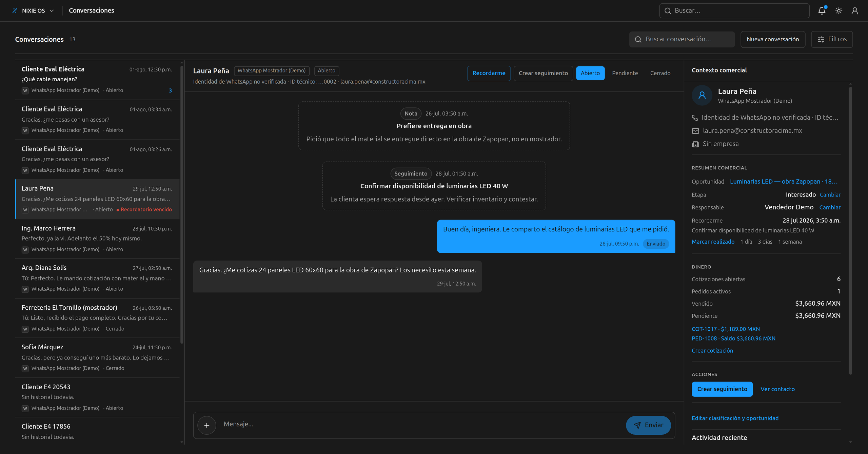Open the Cliente E4 20543 conversation
The height and width of the screenshot is (454, 868).
(97, 397)
